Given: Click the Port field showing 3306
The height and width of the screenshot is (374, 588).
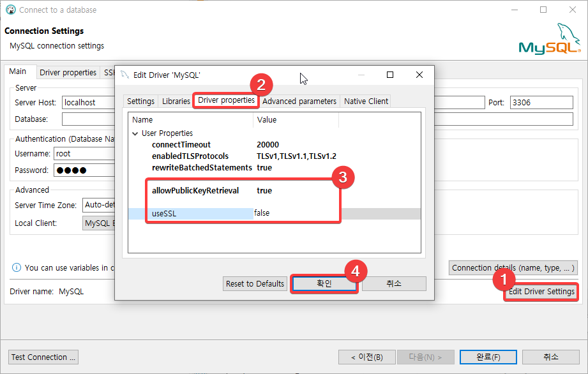Looking at the screenshot, I should (541, 102).
